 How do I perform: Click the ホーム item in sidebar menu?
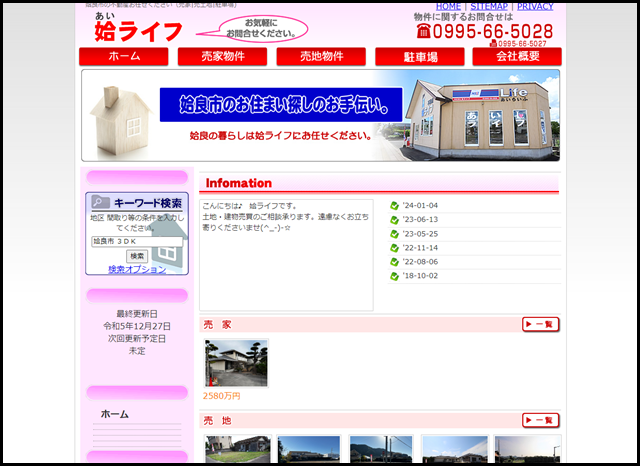(115, 414)
